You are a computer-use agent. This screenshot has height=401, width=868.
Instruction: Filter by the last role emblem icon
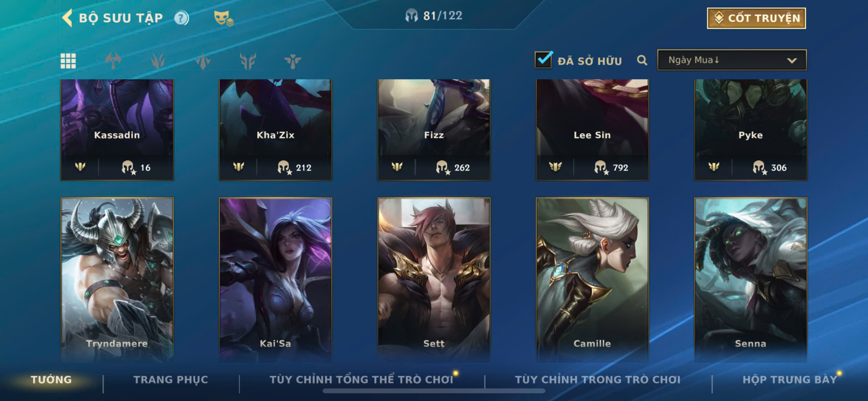click(x=293, y=61)
